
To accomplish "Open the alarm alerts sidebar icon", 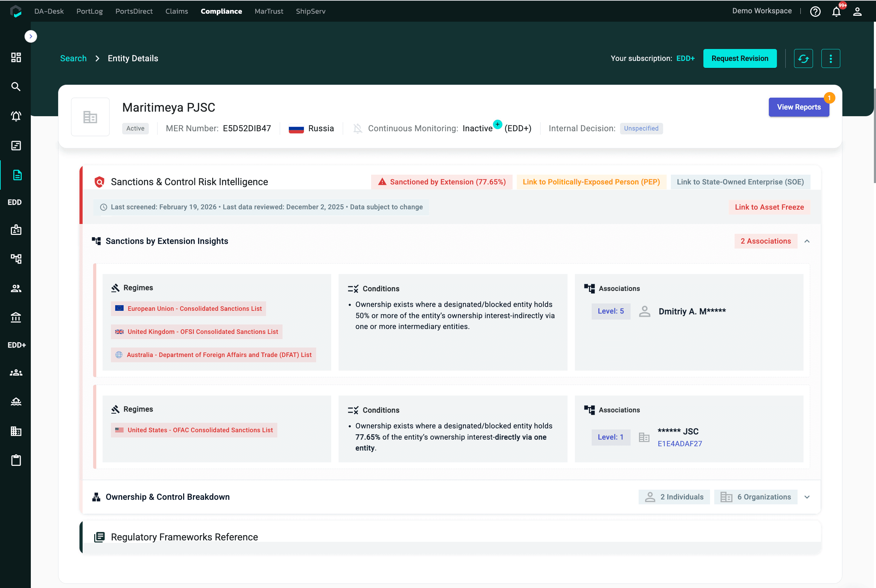I will (x=16, y=116).
